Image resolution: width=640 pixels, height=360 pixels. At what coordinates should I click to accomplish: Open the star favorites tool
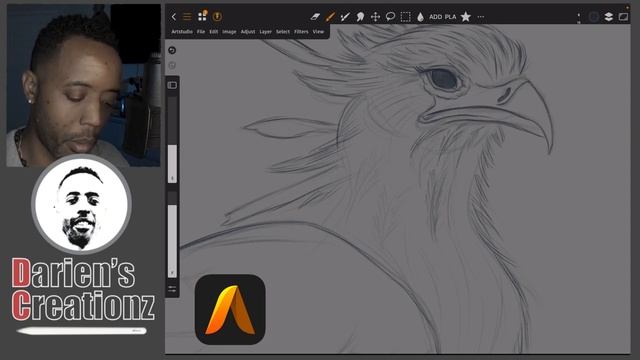pos(466,17)
